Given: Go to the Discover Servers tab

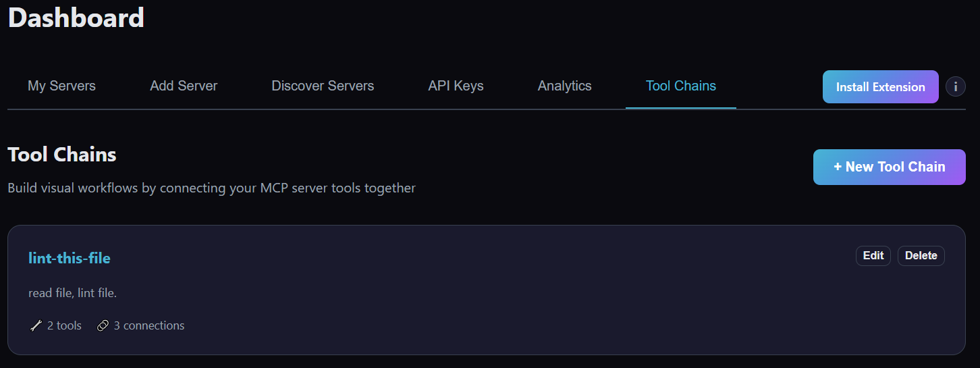Looking at the screenshot, I should [323, 86].
